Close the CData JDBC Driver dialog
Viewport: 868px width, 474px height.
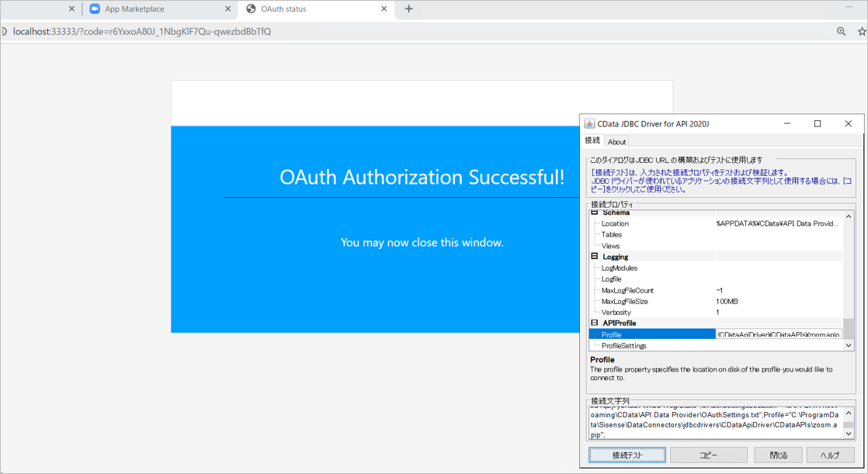click(x=848, y=124)
